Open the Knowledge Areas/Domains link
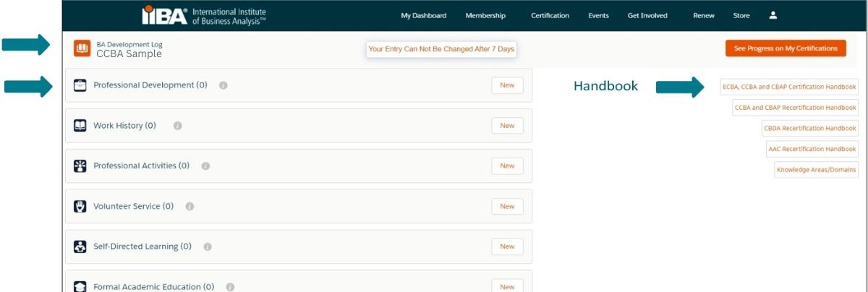The height and width of the screenshot is (292, 868). (x=816, y=171)
